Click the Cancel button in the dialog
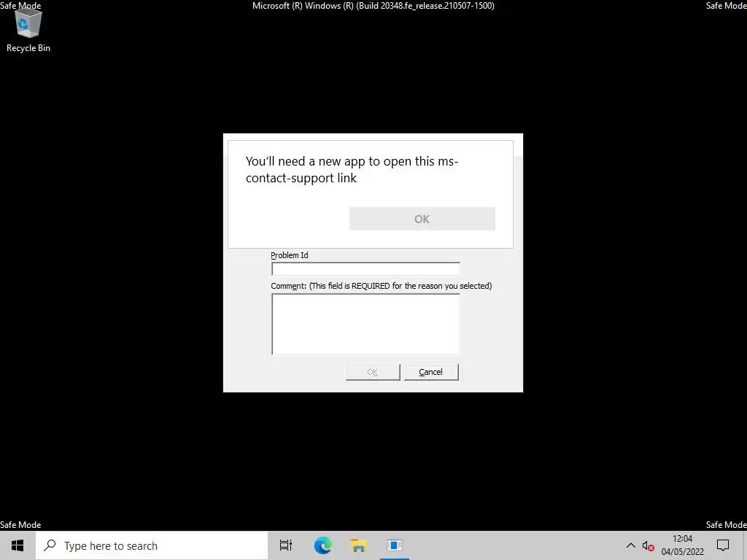This screenshot has height=560, width=747. [431, 372]
